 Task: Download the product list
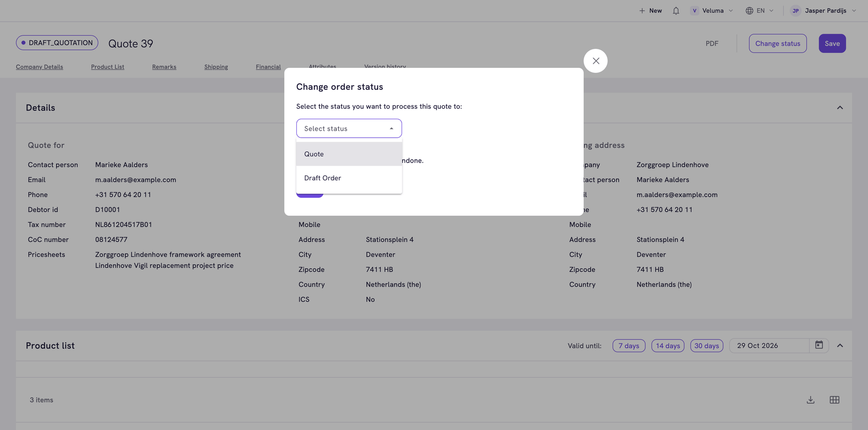coord(811,400)
